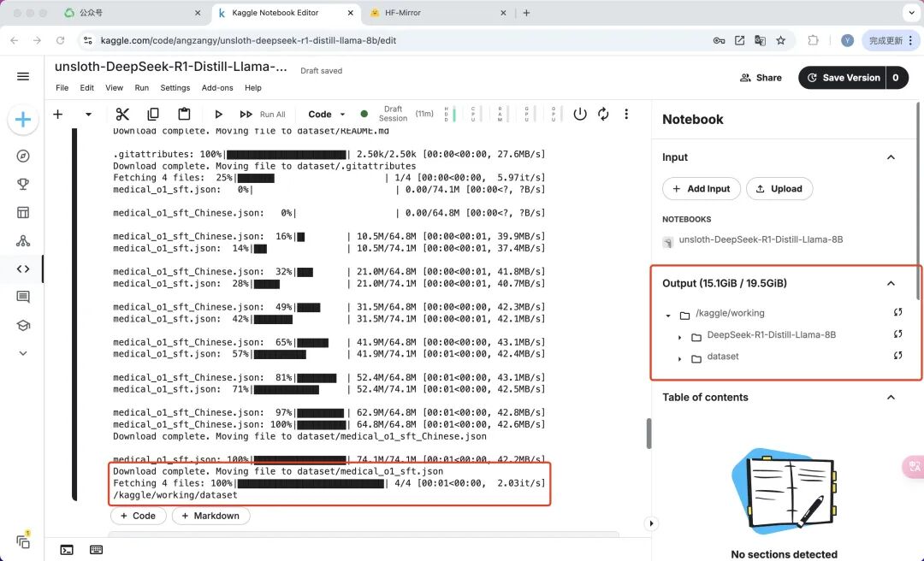Open the Models icon in sidebar

[x=23, y=240]
